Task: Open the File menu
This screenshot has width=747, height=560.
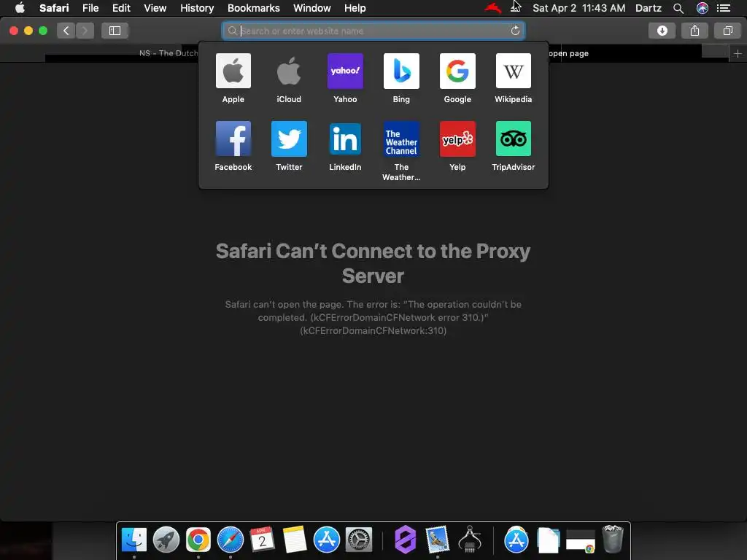Action: 90,8
